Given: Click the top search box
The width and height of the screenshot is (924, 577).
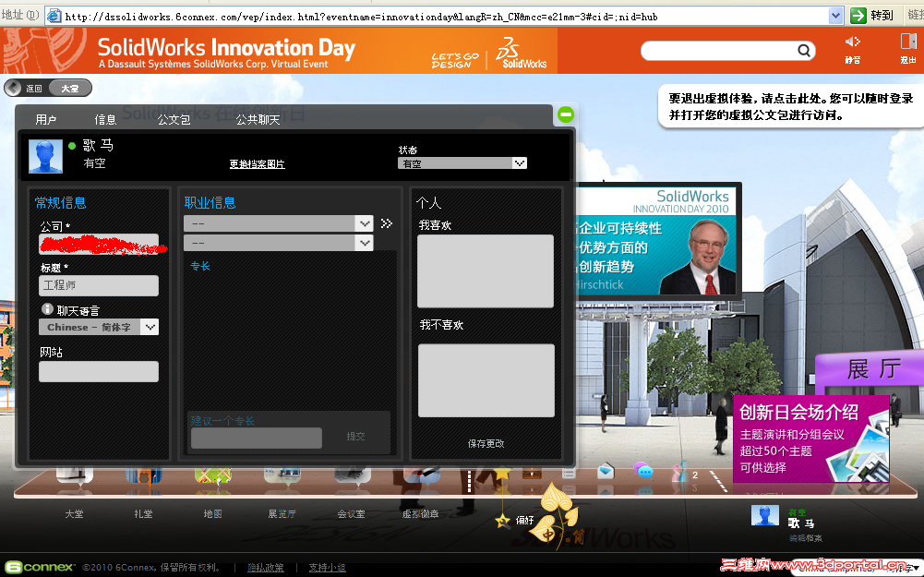Looking at the screenshot, I should click(727, 51).
